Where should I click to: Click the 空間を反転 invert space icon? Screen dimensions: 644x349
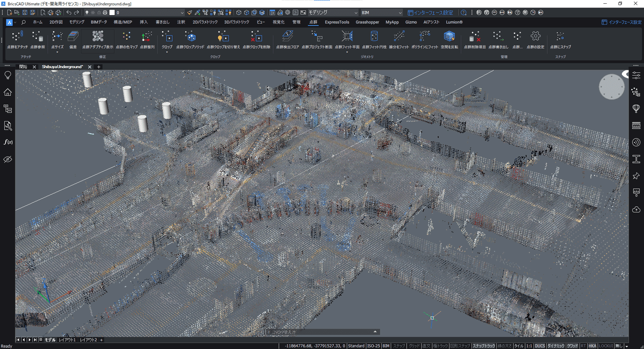click(449, 37)
